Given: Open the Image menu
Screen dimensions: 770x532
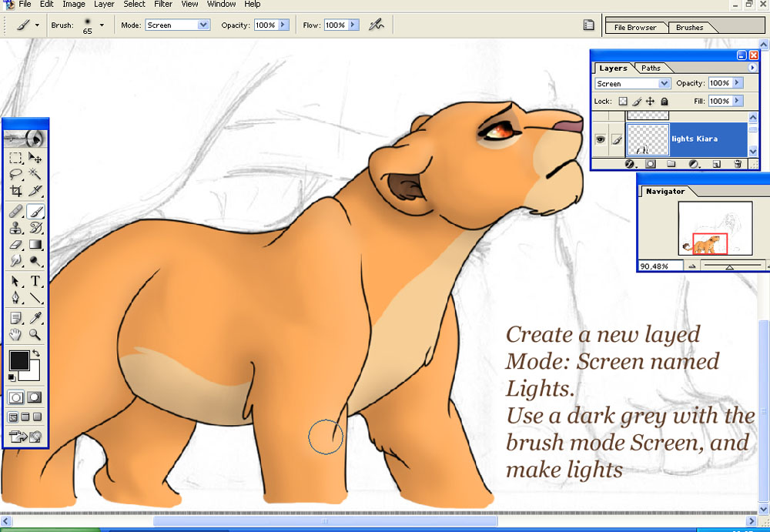Looking at the screenshot, I should [74, 5].
